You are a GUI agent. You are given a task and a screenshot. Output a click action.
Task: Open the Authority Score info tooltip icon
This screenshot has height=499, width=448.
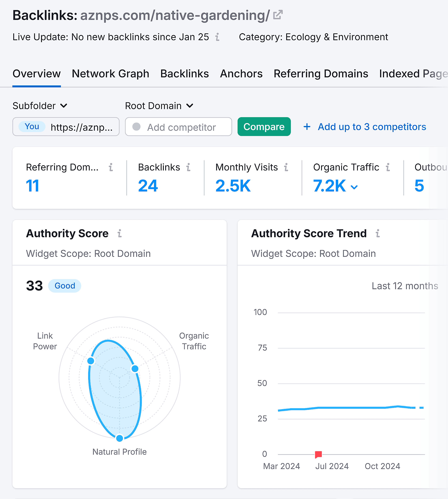120,233
